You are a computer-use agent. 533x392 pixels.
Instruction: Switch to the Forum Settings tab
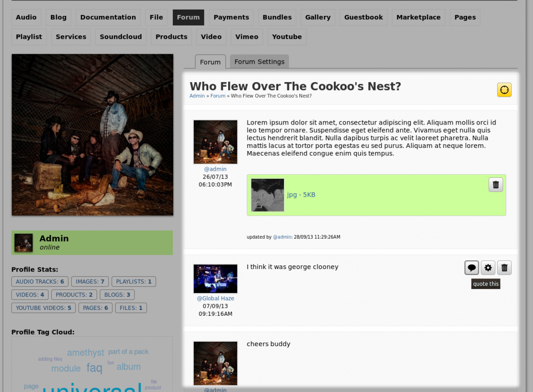point(259,62)
